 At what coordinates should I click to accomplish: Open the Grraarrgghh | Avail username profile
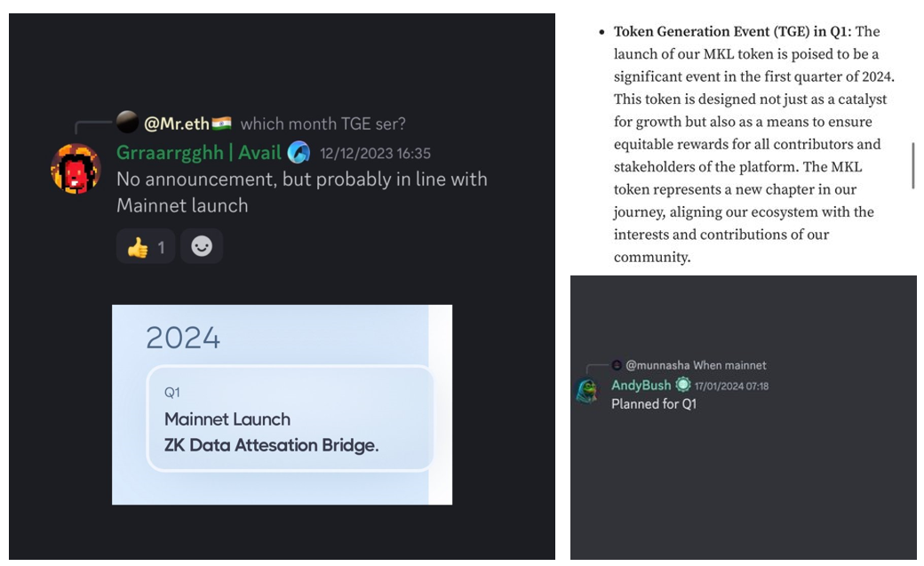tap(198, 153)
